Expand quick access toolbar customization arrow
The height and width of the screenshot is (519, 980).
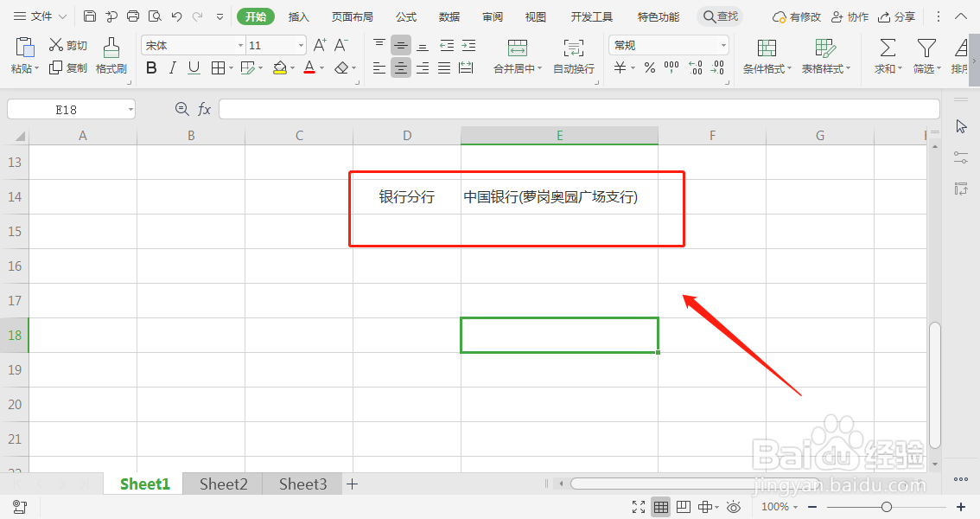click(x=220, y=17)
